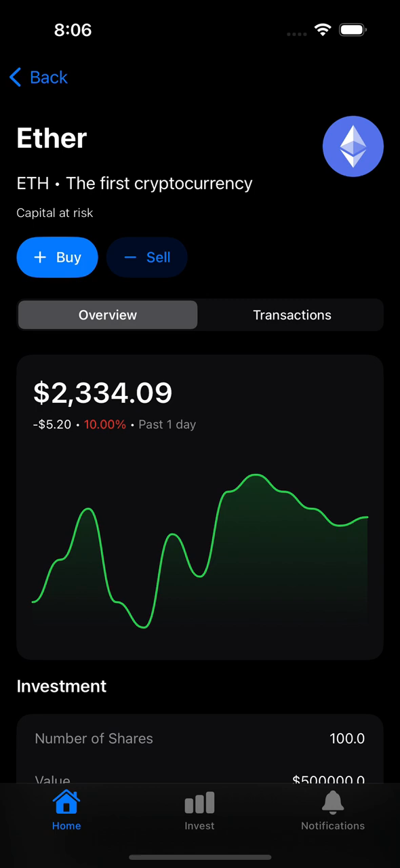The image size is (400, 868).
Task: Tap the battery status icon
Action: 353,30
